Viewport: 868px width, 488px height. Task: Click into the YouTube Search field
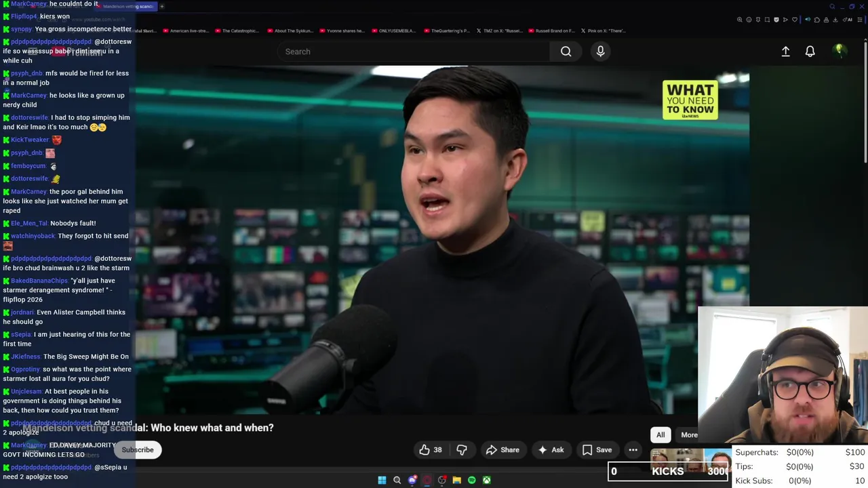coord(414,52)
